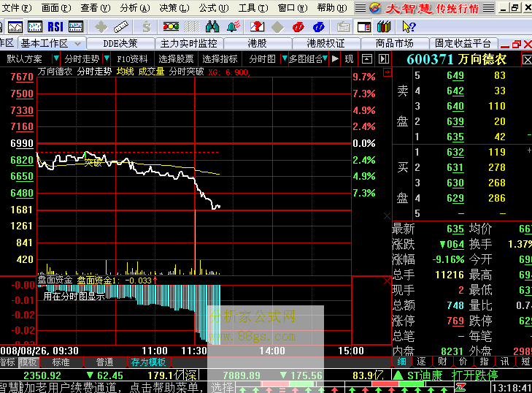
Task: Open the 画面(P) menu
Action: [56, 8]
